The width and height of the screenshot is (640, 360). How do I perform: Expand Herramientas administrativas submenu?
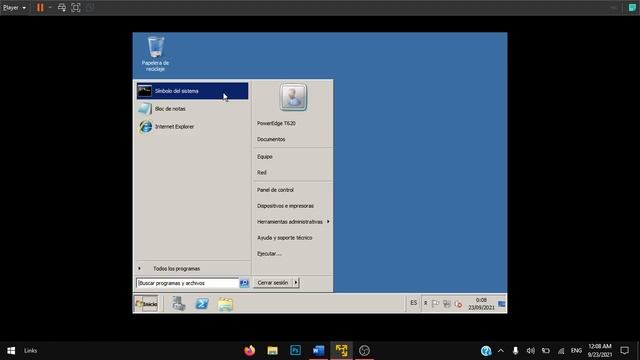(x=293, y=222)
